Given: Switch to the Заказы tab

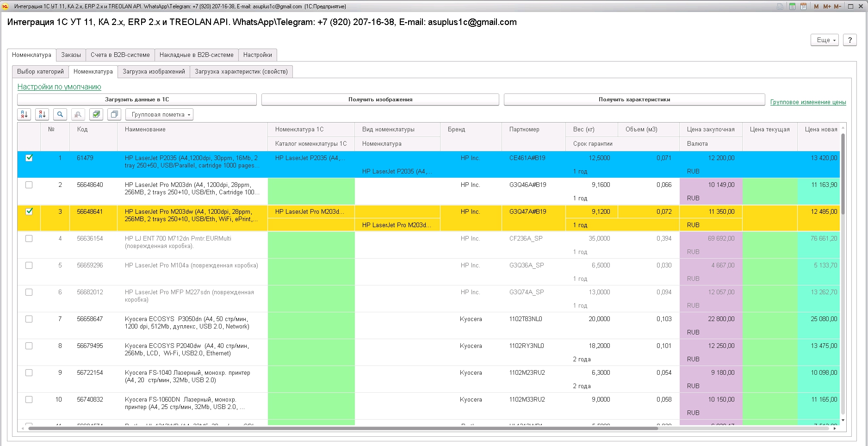Looking at the screenshot, I should click(x=71, y=55).
